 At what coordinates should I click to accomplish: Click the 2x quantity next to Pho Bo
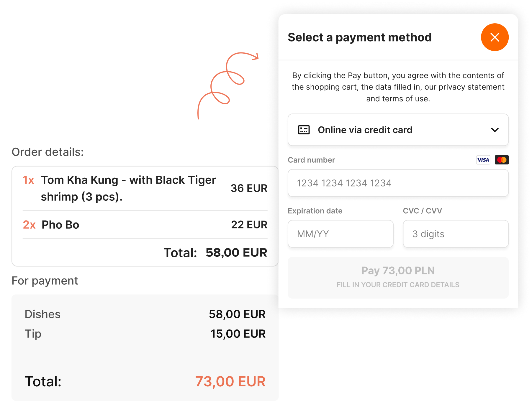tap(29, 225)
